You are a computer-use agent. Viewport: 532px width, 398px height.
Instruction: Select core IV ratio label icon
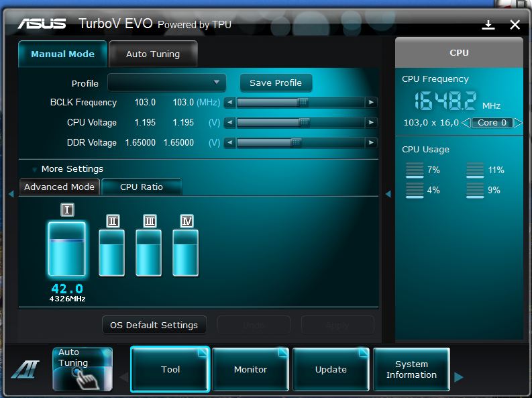pyautogui.click(x=187, y=221)
